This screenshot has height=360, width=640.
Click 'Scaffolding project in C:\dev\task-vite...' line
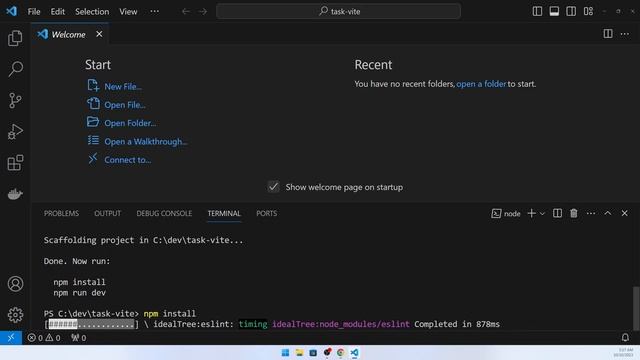tap(143, 240)
